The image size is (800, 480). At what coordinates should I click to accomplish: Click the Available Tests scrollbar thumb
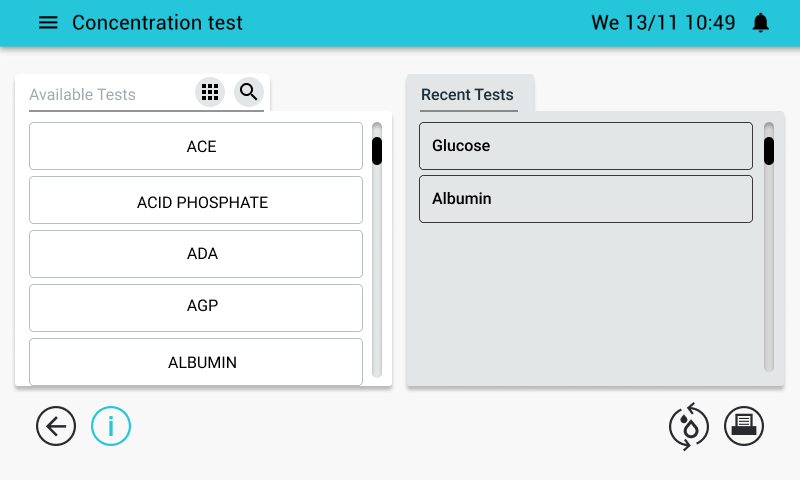click(x=377, y=151)
